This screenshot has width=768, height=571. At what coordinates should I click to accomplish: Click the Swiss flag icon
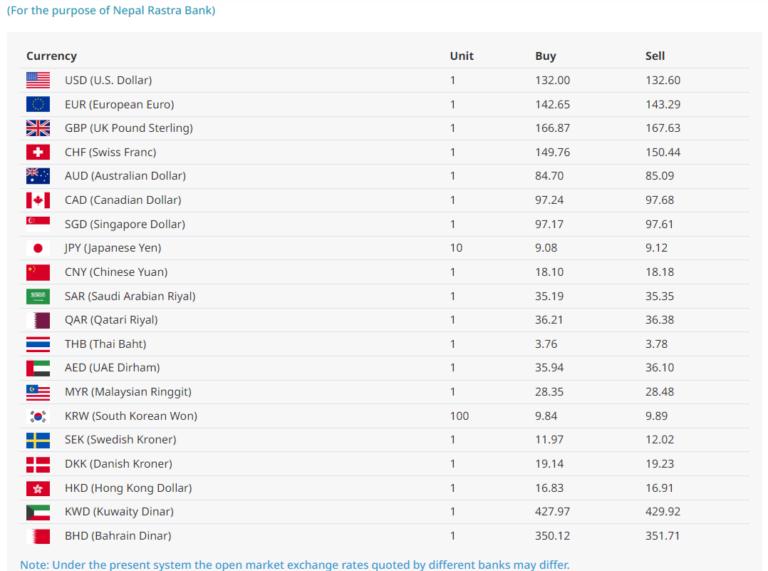click(38, 152)
